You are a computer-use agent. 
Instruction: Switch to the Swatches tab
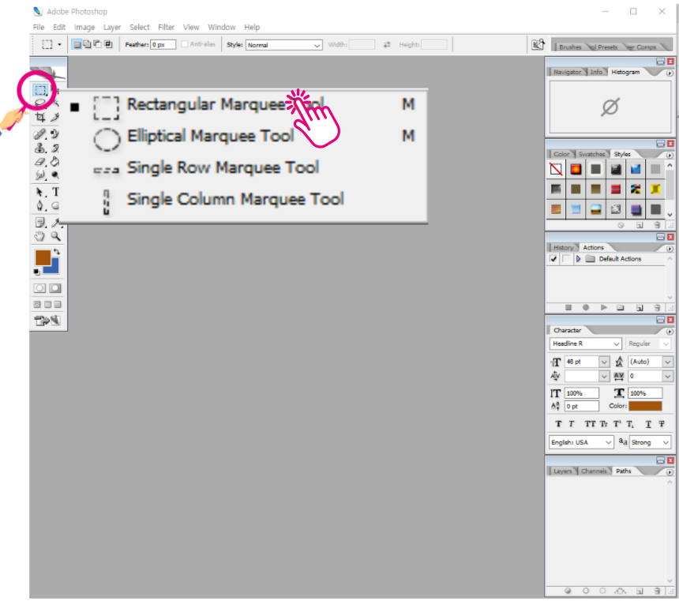[x=591, y=154]
